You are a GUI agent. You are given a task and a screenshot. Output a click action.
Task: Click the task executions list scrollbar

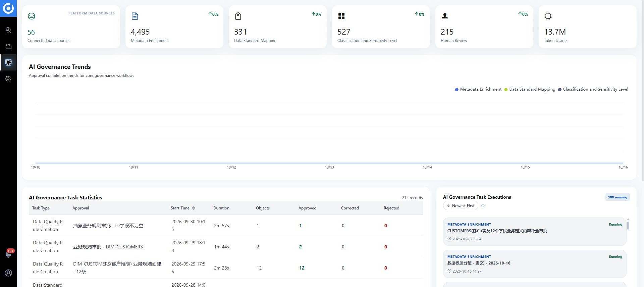[x=628, y=225]
